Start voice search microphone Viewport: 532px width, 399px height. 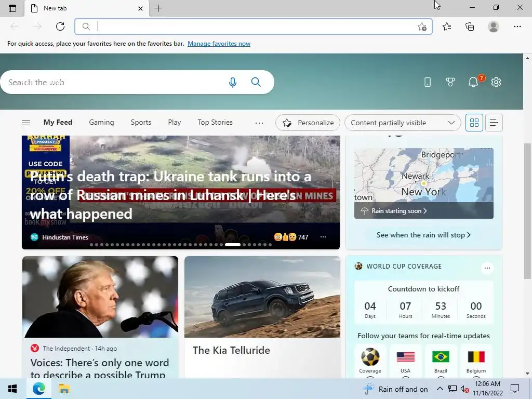pyautogui.click(x=232, y=82)
